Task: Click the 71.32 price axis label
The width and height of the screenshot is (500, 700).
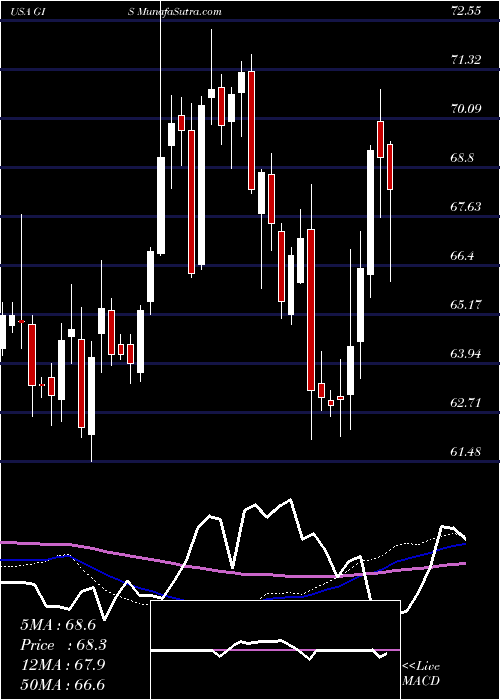Action: pos(466,60)
